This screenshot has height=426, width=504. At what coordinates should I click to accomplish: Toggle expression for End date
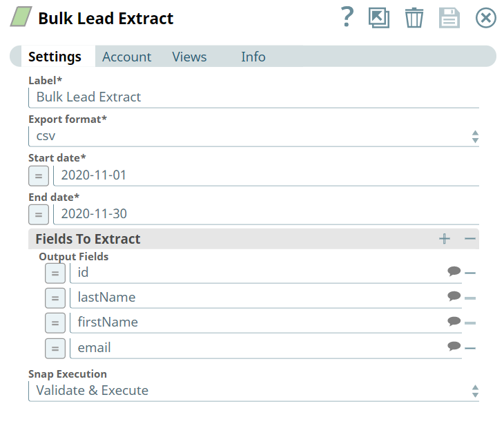[x=39, y=215]
